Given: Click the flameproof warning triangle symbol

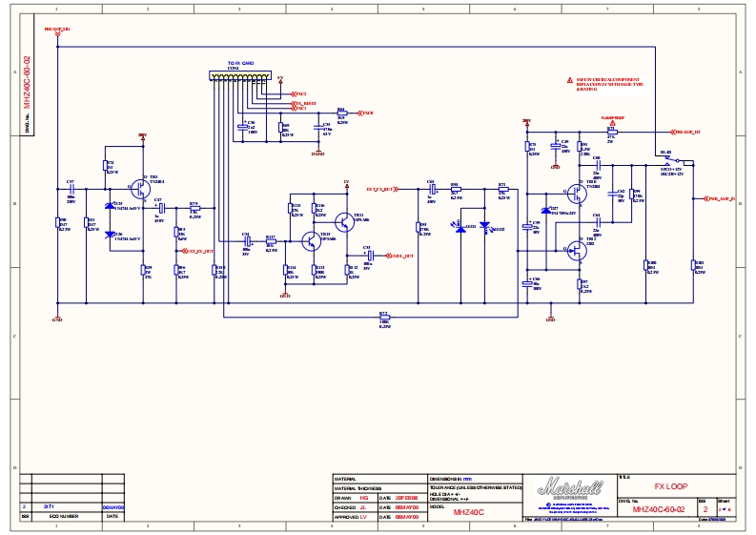Looking at the screenshot, I should click(x=611, y=122).
